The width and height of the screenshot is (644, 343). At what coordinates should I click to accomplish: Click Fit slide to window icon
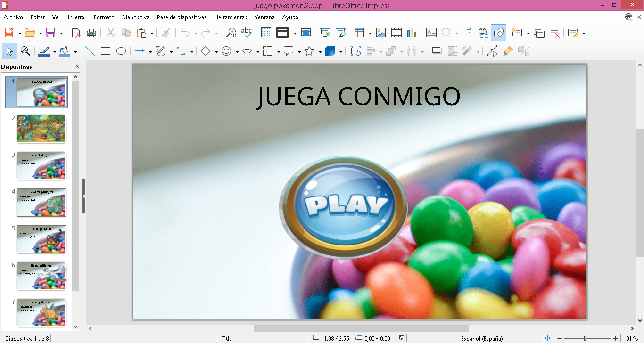tap(547, 338)
